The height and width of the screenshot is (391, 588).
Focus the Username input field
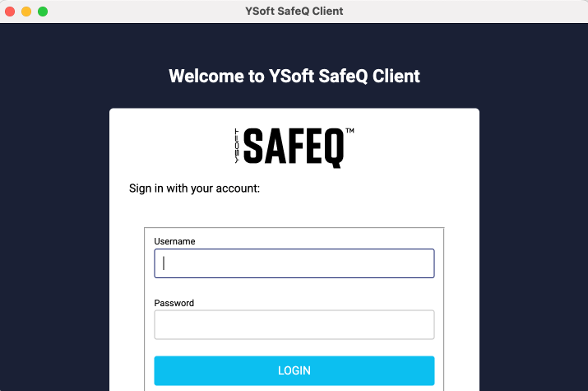click(294, 263)
